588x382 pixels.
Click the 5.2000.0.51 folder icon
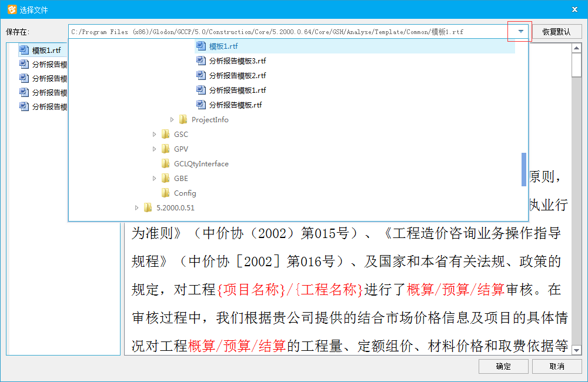tap(148, 208)
